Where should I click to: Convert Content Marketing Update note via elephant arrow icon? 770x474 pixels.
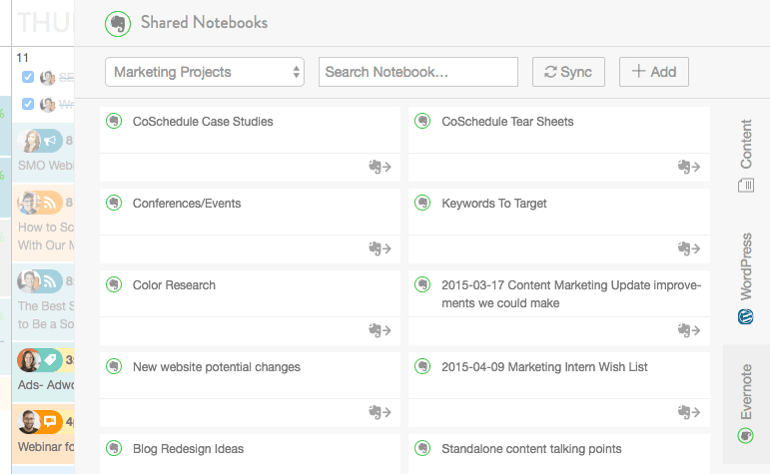coord(688,331)
